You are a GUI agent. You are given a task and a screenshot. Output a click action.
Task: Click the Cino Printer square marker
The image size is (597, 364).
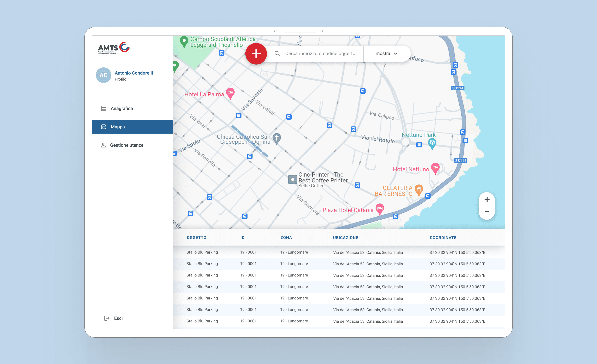292,180
